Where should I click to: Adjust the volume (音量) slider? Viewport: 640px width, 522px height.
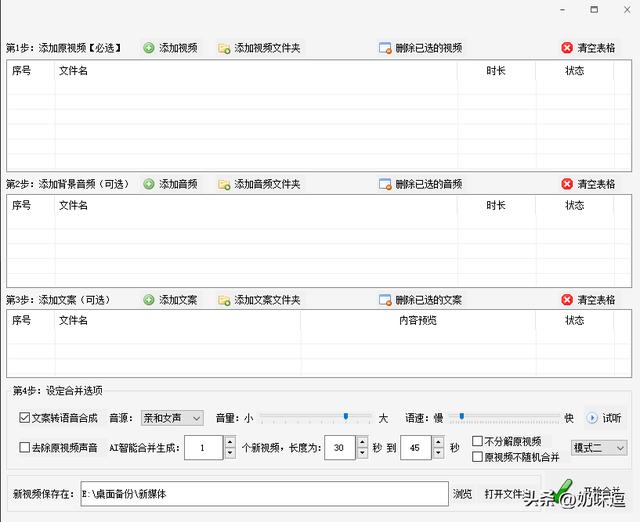click(x=346, y=416)
